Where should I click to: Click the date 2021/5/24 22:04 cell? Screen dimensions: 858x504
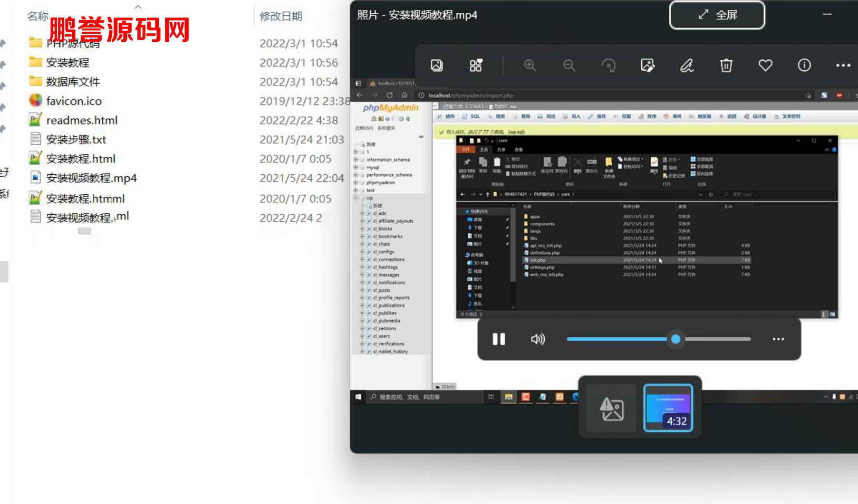(x=302, y=178)
